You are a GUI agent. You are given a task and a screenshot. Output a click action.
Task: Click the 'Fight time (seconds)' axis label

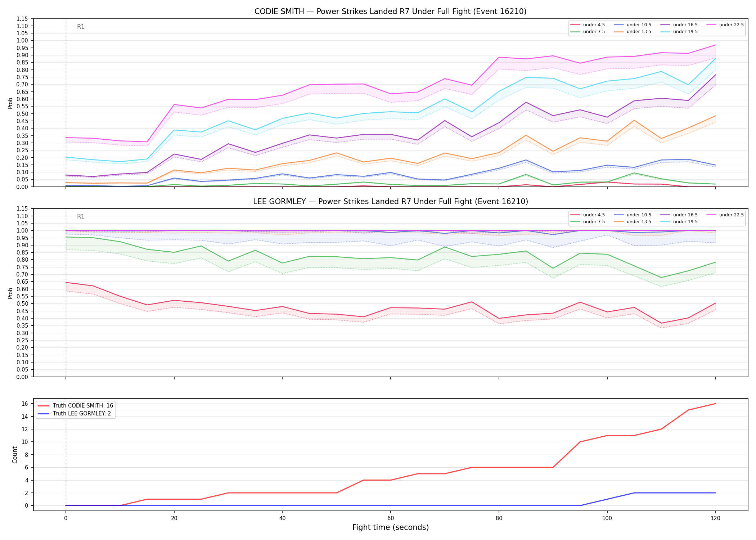point(390,527)
